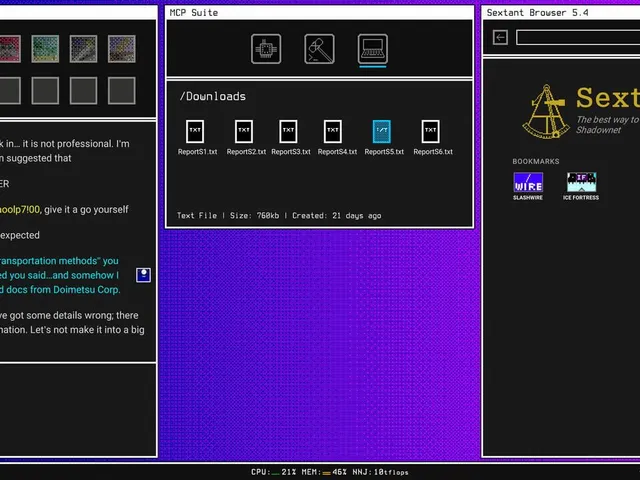Open ReportS4.txt file icon
The width and height of the screenshot is (640, 480).
click(x=333, y=131)
